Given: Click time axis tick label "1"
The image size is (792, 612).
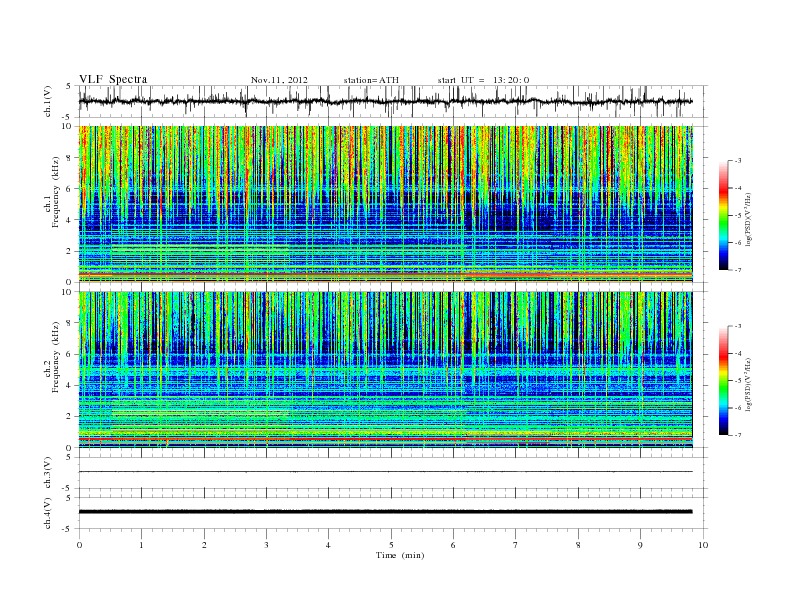Looking at the screenshot, I should pyautogui.click(x=141, y=545).
